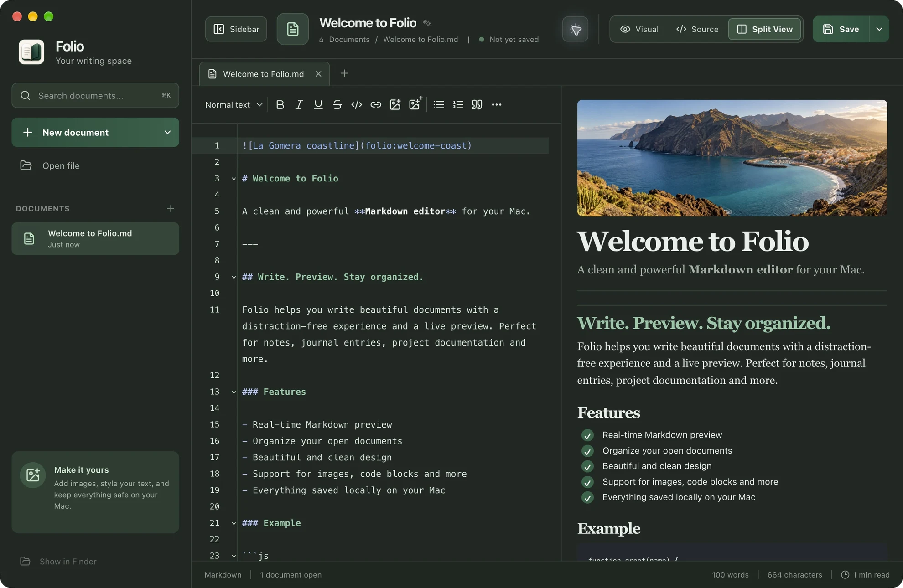Open a new tab with the plus
Screen dimensions: 903x588
pos(344,73)
